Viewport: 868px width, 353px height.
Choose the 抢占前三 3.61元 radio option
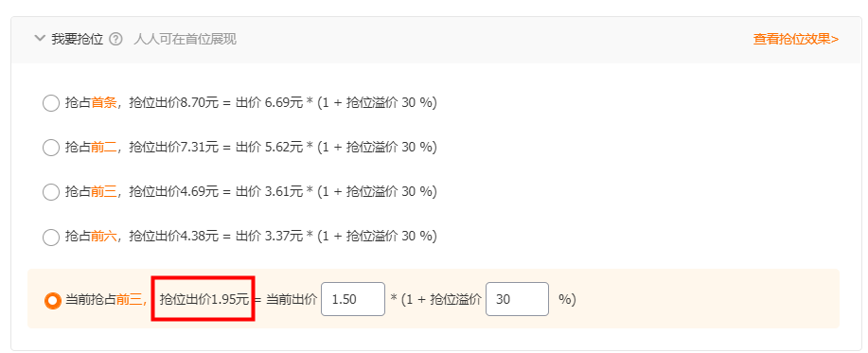click(x=51, y=191)
